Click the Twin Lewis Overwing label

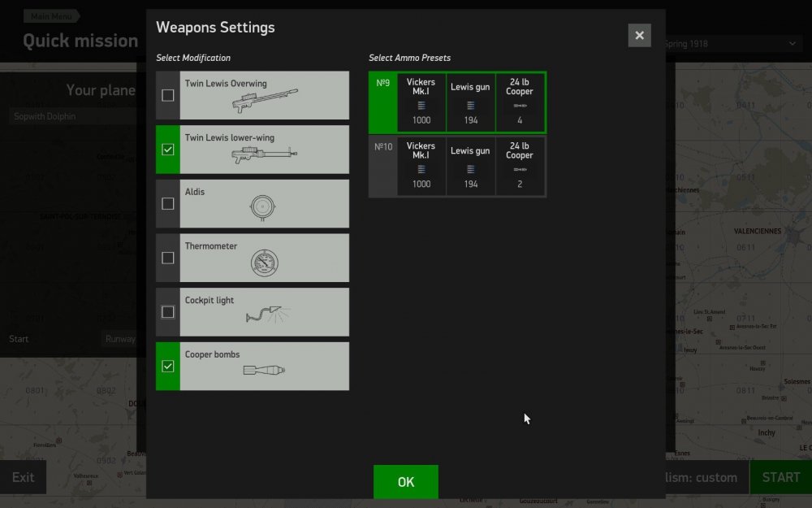point(226,84)
